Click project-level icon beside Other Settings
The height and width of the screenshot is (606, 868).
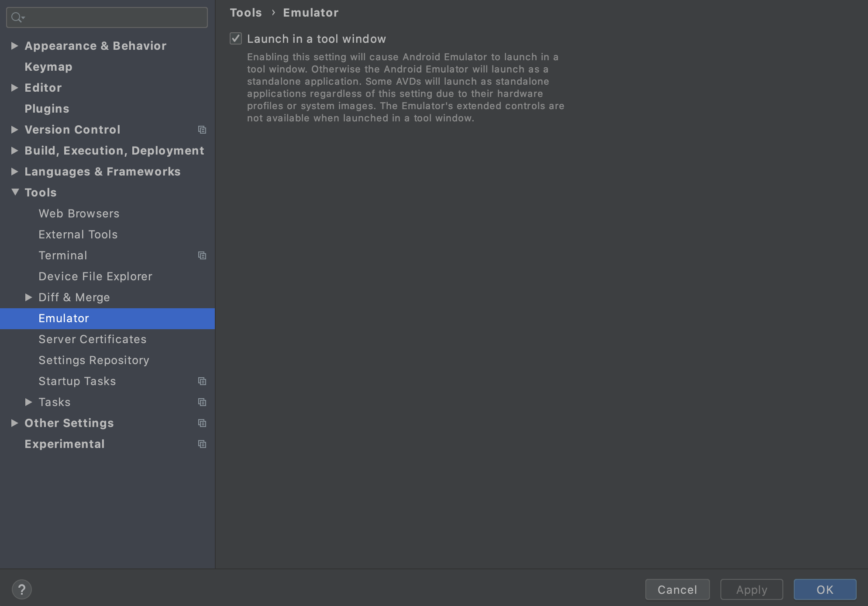[x=202, y=423]
